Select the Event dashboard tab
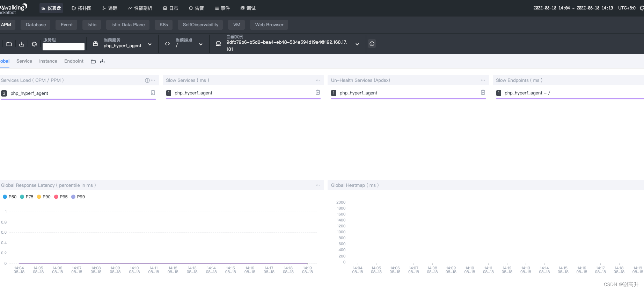 tap(67, 24)
